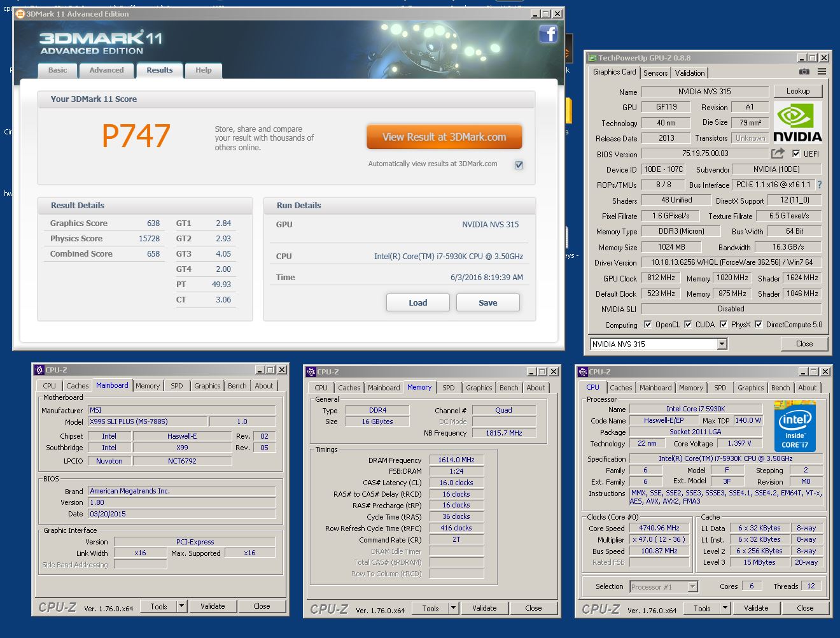
Task: Open About tab in CPU-Z Mainboard window
Action: 264,386
